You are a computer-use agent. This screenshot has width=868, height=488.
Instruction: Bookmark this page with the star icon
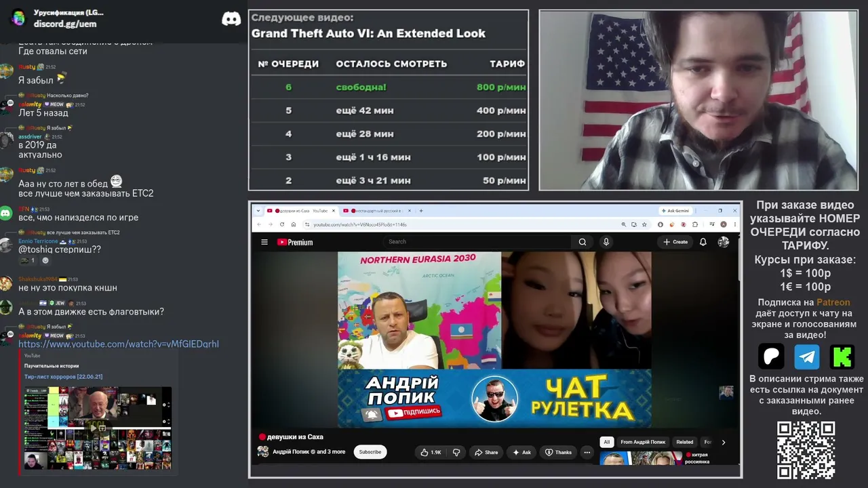pos(645,224)
